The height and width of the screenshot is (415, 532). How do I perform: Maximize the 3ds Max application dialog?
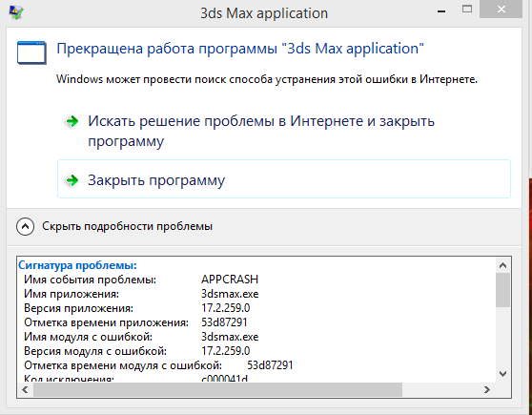point(467,10)
